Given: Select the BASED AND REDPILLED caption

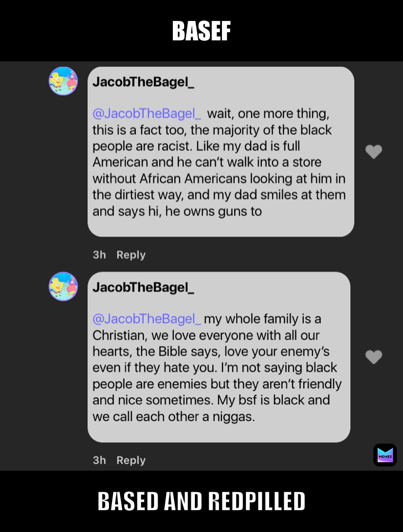Looking at the screenshot, I should click(x=201, y=501).
